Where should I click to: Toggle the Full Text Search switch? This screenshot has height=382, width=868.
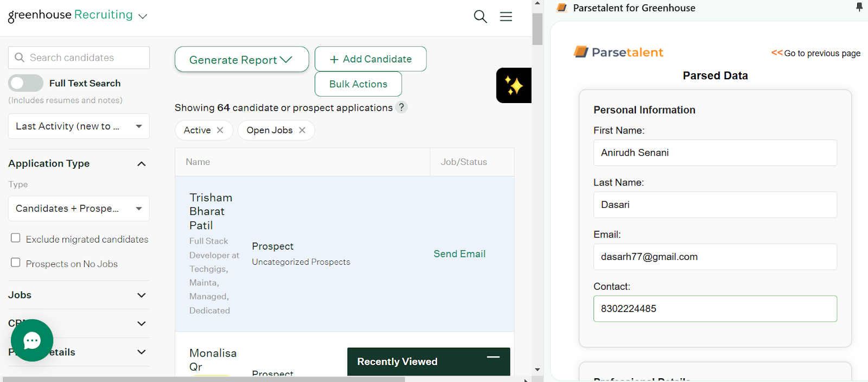click(x=25, y=83)
